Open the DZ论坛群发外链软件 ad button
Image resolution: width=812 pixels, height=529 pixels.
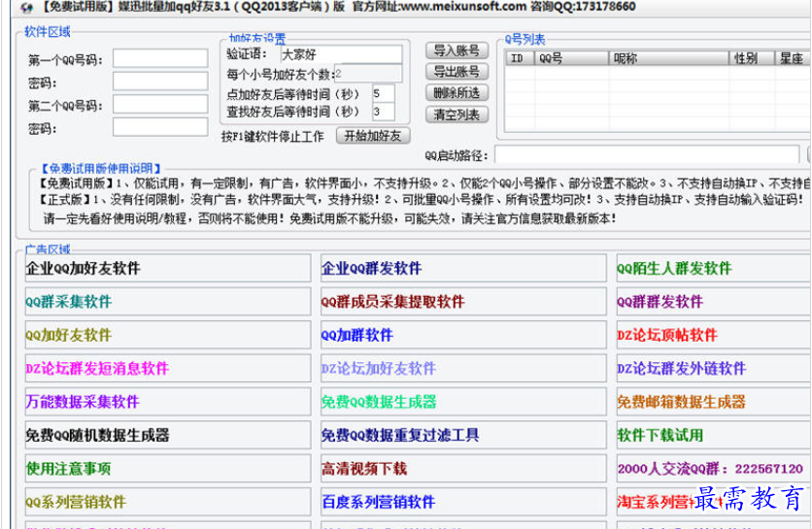(714, 368)
